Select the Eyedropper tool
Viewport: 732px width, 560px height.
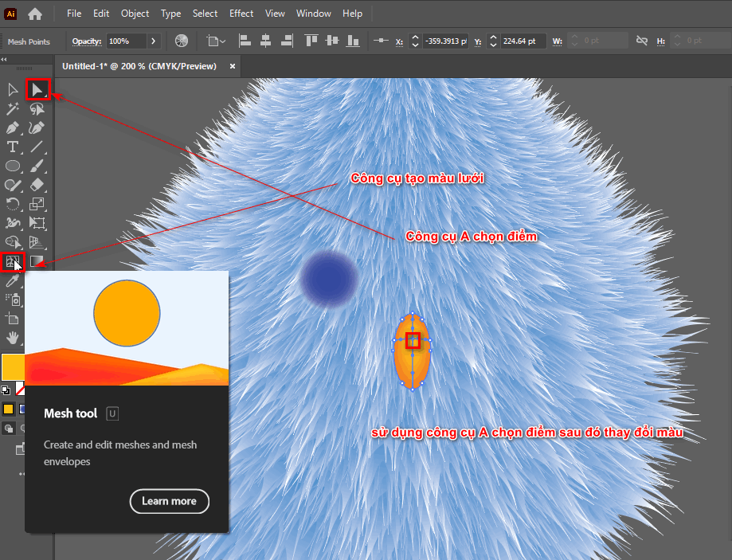point(13,280)
